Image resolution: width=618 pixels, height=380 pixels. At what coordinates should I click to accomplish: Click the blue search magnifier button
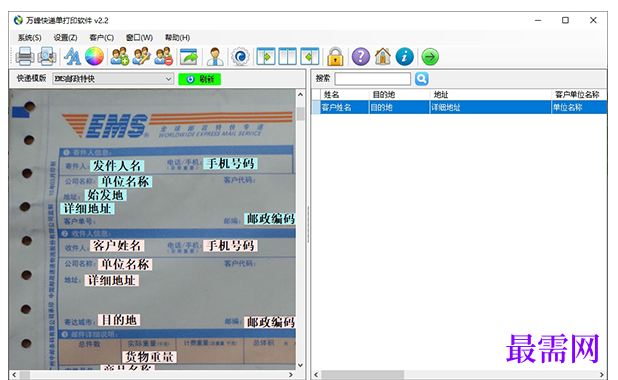[422, 79]
